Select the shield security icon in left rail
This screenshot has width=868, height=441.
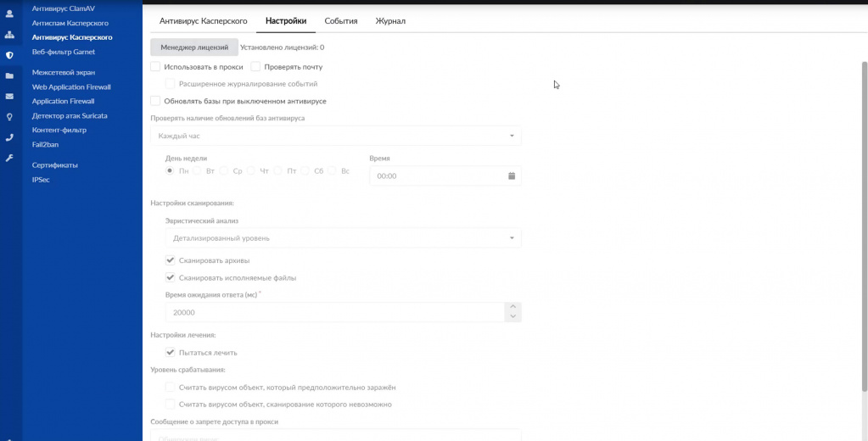(x=9, y=55)
